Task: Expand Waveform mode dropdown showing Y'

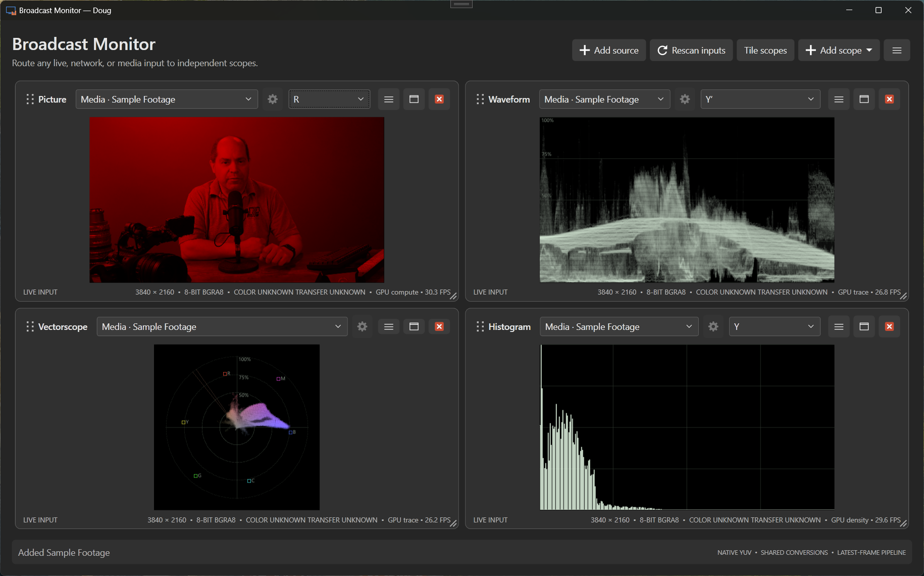Action: (760, 99)
